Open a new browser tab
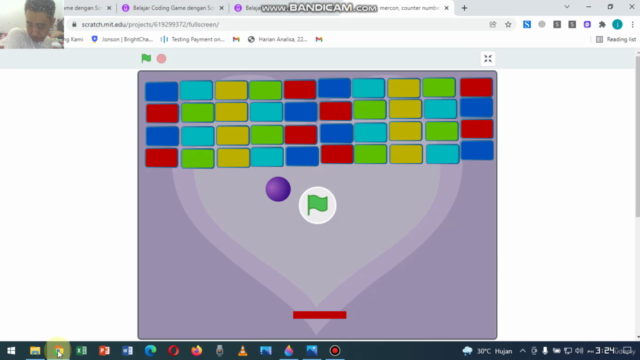This screenshot has height=360, width=640. 464,8
